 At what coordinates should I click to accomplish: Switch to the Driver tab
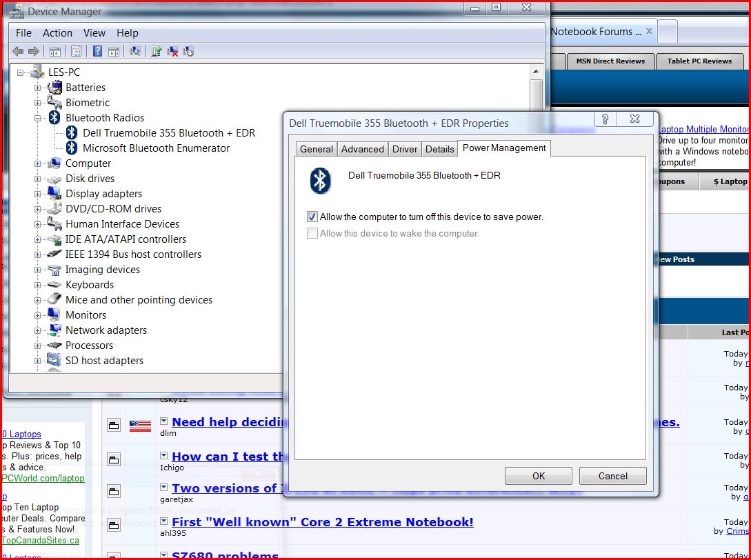[x=405, y=149]
